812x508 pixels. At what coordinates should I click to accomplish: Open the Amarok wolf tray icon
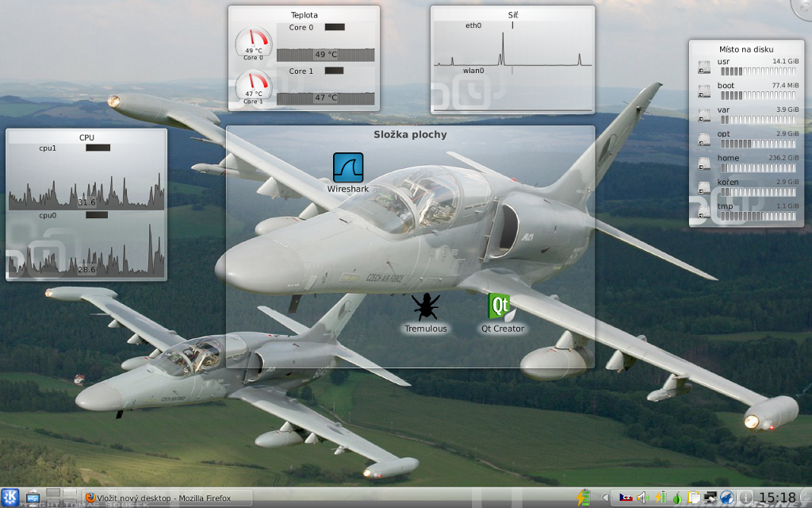tap(727, 498)
